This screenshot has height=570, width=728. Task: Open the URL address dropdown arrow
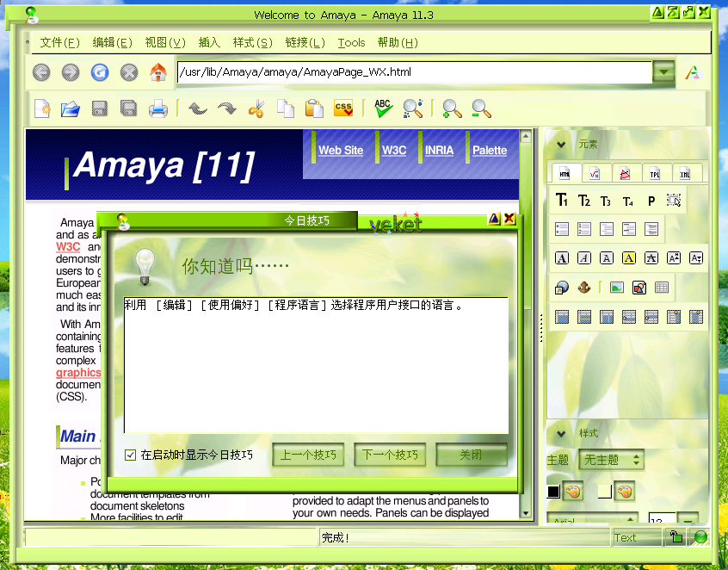click(x=664, y=72)
